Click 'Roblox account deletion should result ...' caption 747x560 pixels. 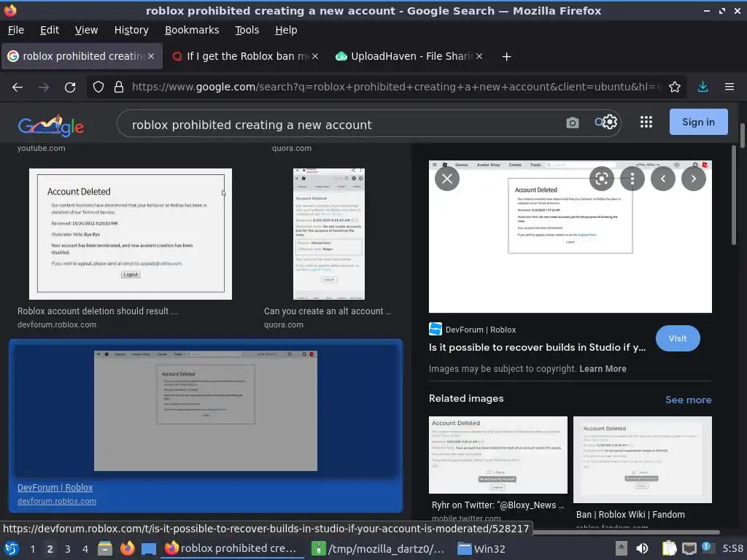(98, 311)
